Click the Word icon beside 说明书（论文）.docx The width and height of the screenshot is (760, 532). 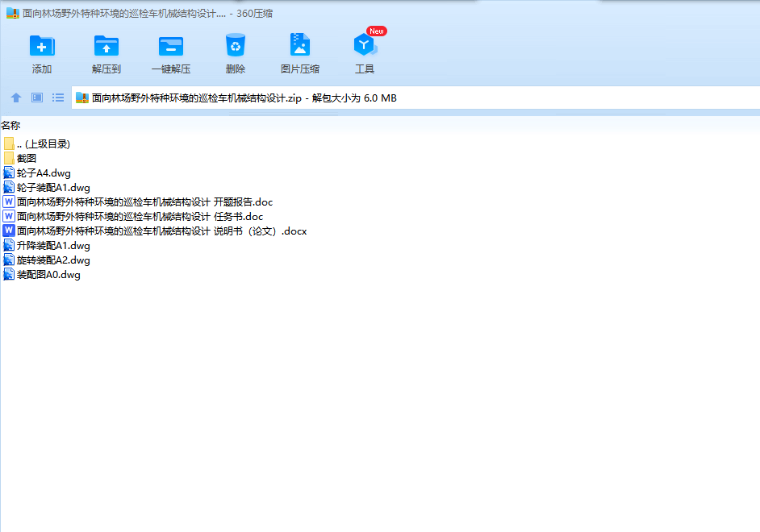(x=9, y=231)
